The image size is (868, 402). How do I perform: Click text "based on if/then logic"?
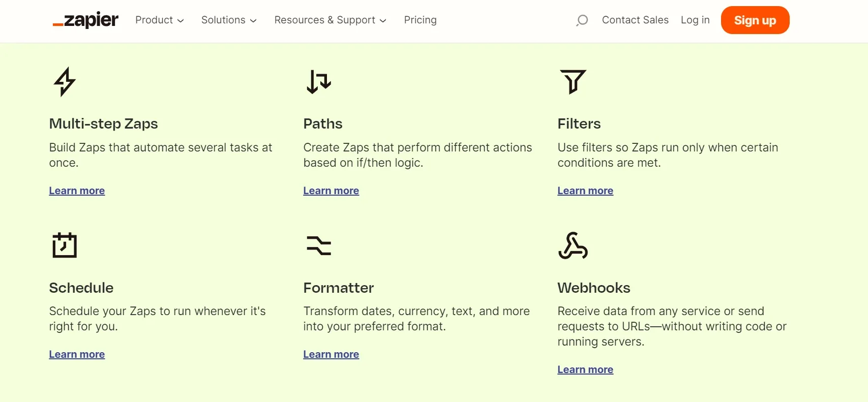(363, 163)
